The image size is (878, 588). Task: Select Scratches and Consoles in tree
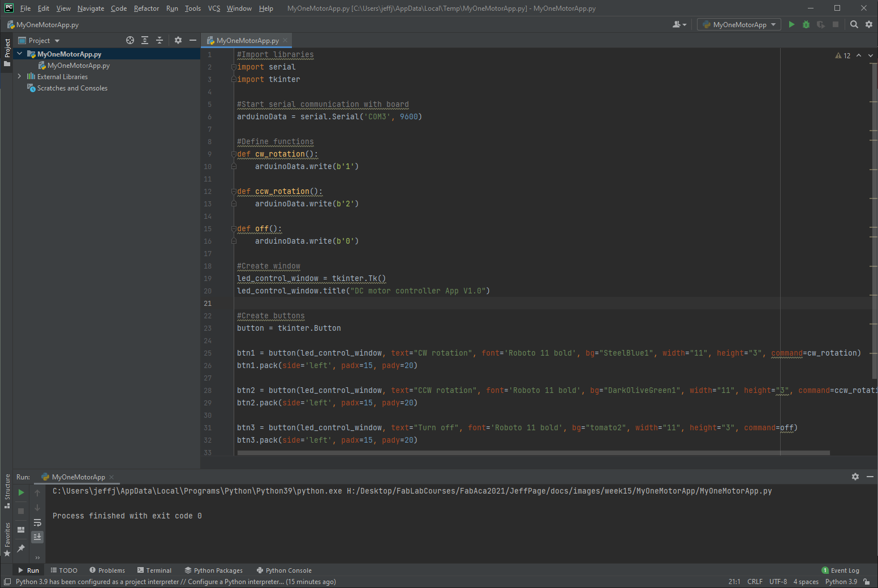[72, 88]
